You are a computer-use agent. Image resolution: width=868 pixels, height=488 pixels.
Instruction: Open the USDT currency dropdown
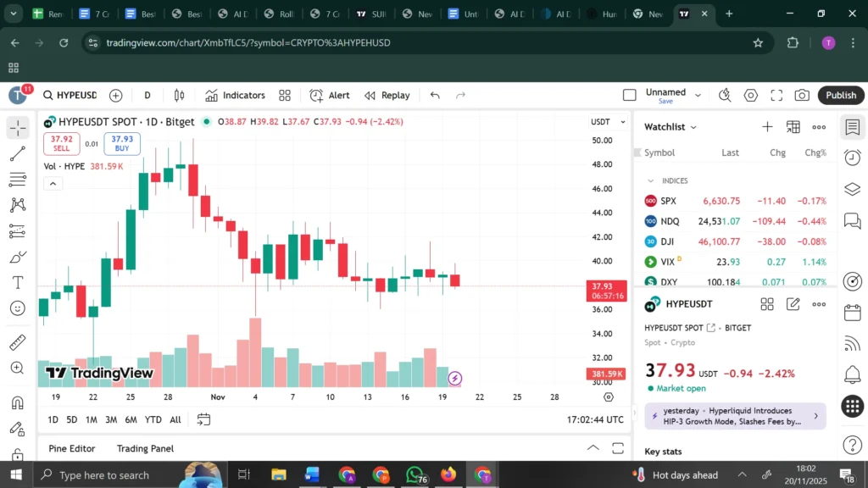pos(607,122)
